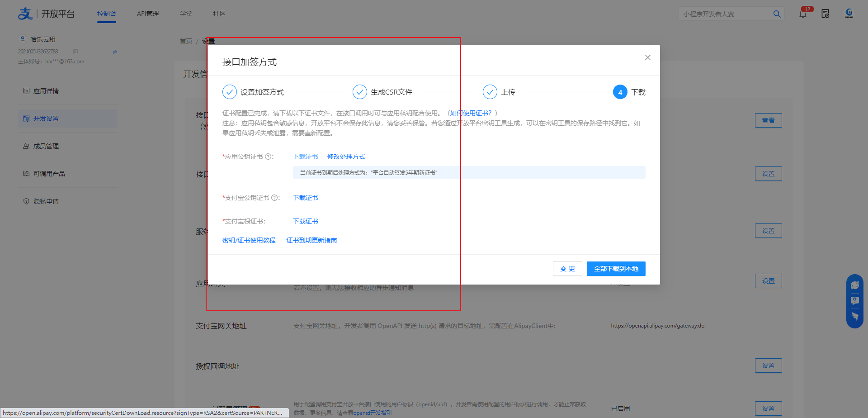
Task: Open the 学堂 menu
Action: 186,14
